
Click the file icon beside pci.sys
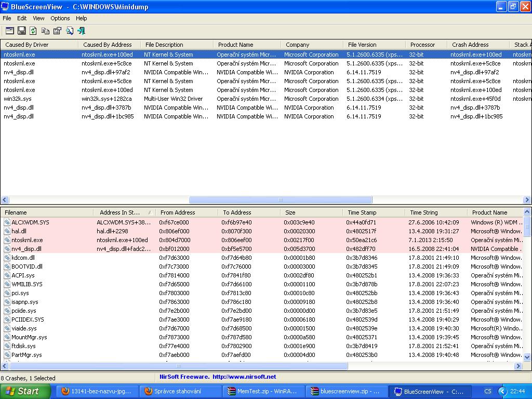click(x=7, y=293)
